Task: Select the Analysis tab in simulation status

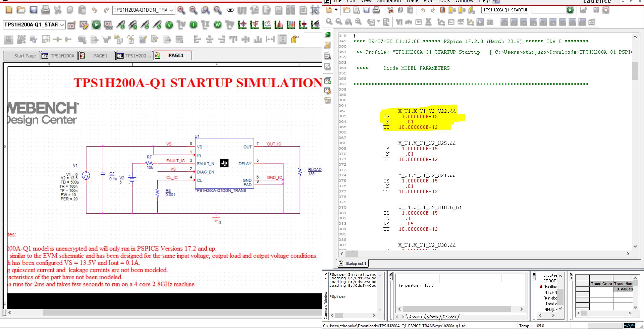Action: 416,317
